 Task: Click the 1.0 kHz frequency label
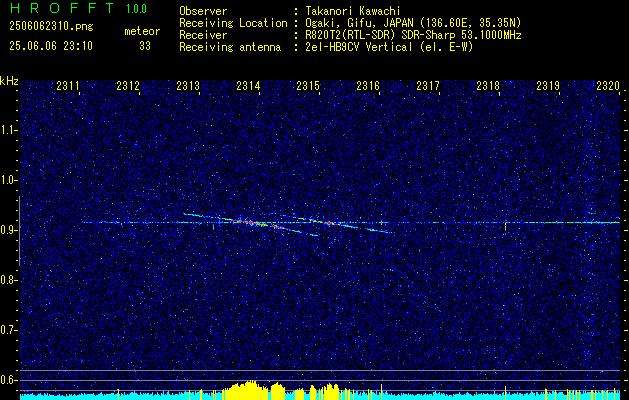pyautogui.click(x=8, y=180)
